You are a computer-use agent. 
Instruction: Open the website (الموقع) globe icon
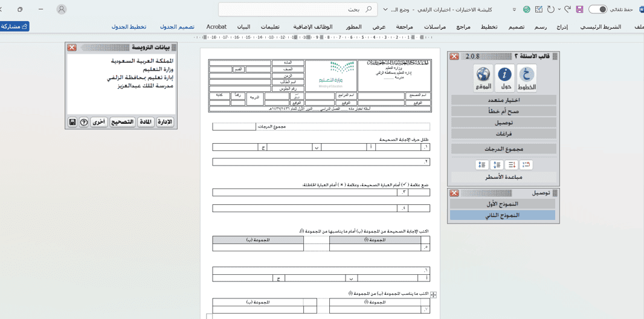pyautogui.click(x=483, y=79)
